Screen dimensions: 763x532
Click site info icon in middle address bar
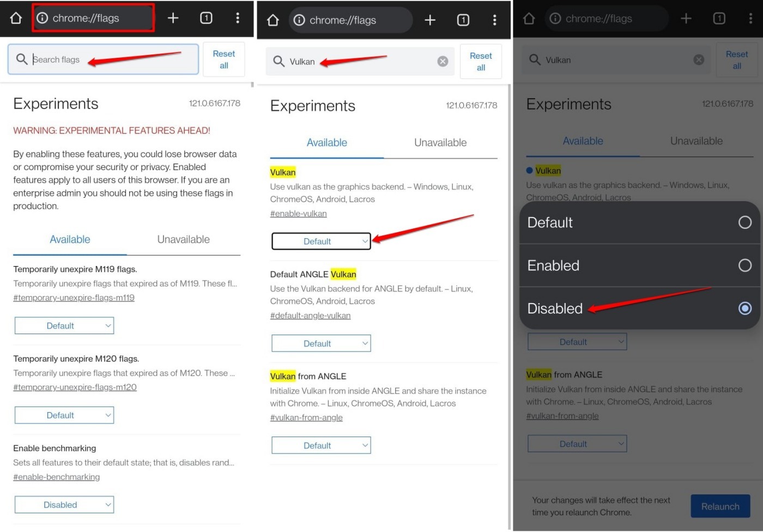299,20
